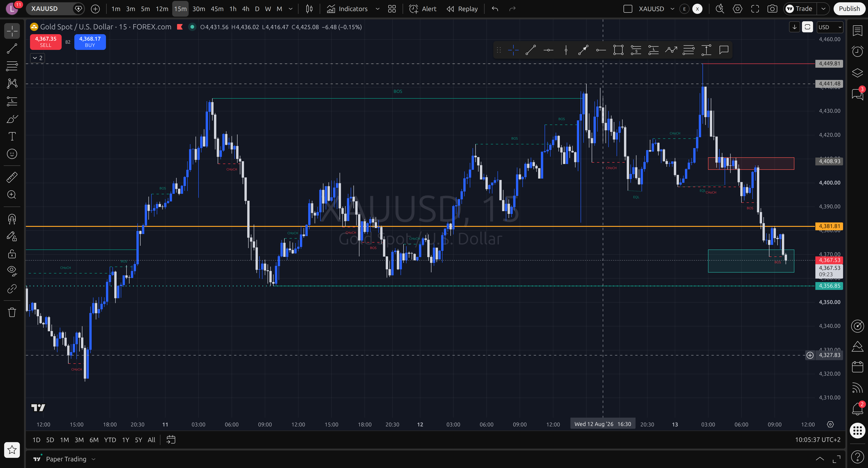Select the YTD date range
Screen dimensions: 868x468
110,440
